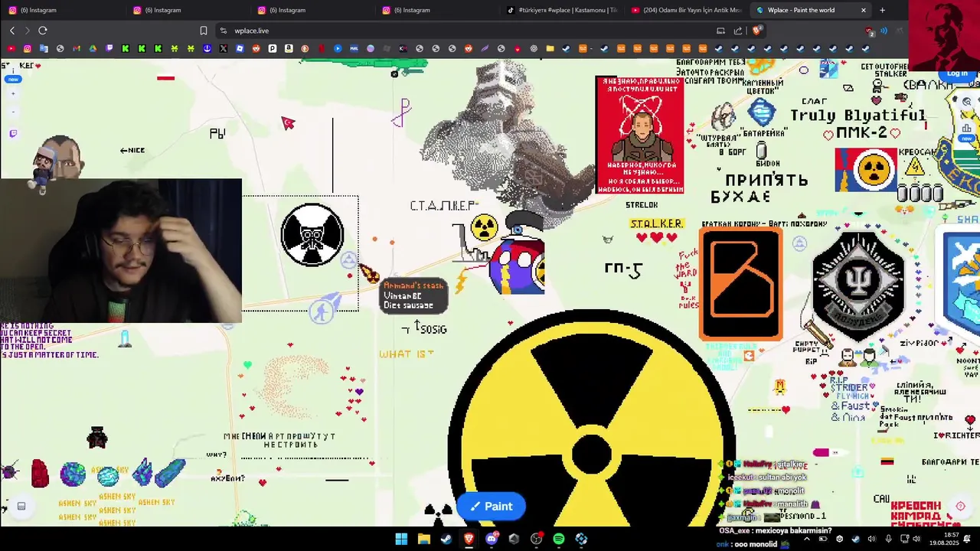
Task: Switch to the YouTube Odamı Bir Yayın tab
Action: coord(685,10)
